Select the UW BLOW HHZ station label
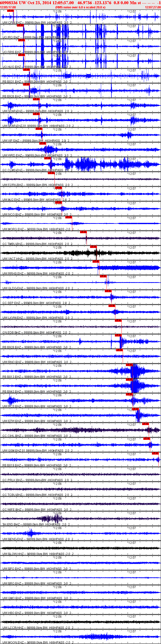This screenshot has height=644, width=161. click(38, 554)
